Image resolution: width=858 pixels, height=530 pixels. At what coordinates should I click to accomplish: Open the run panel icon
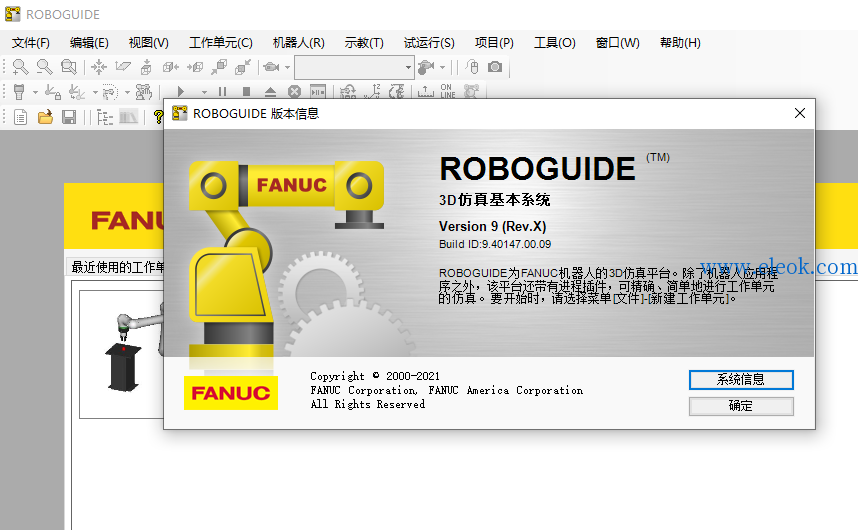[318, 92]
